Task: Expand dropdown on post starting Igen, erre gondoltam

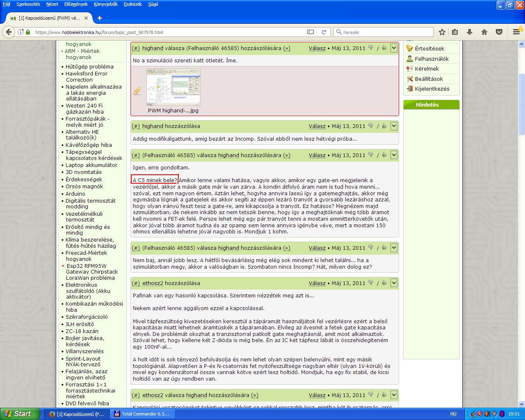Action: coord(394,155)
